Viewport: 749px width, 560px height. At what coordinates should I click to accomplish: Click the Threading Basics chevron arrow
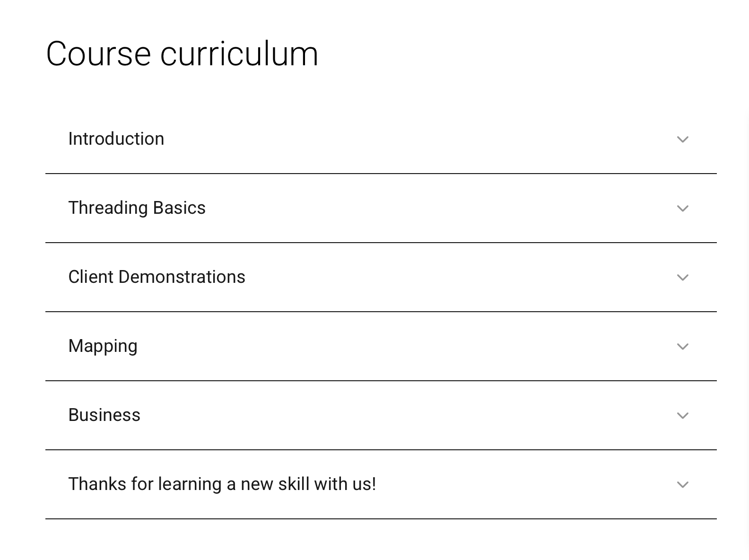point(682,209)
